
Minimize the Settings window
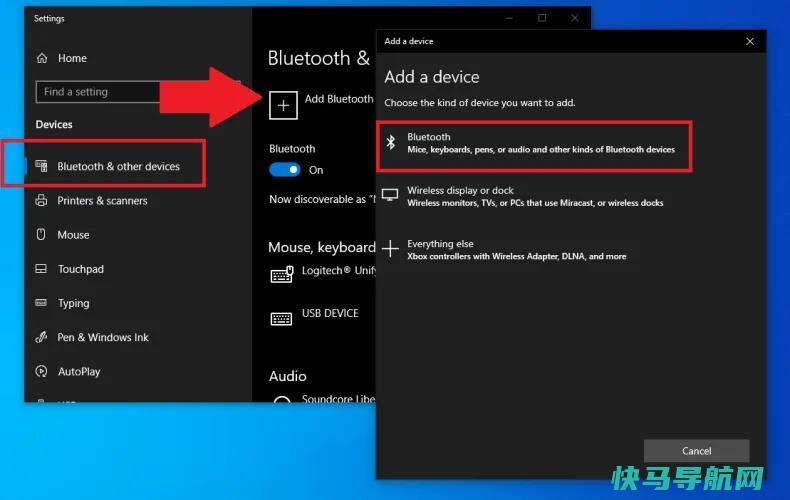509,18
